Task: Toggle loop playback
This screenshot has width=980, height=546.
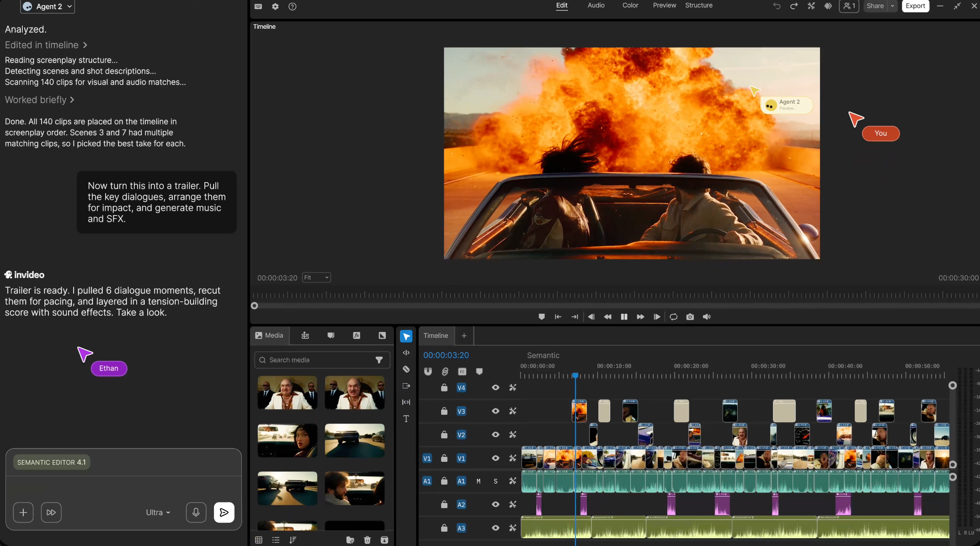Action: coord(673,317)
